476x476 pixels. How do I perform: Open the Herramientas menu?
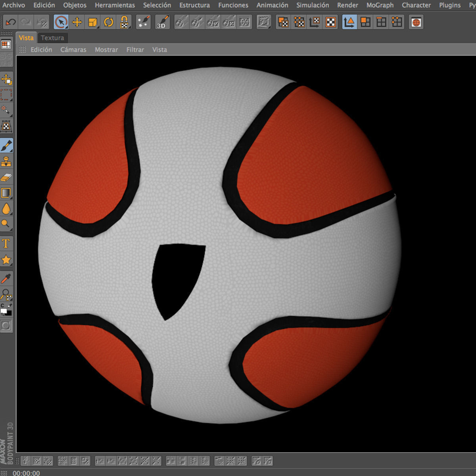[115, 5]
